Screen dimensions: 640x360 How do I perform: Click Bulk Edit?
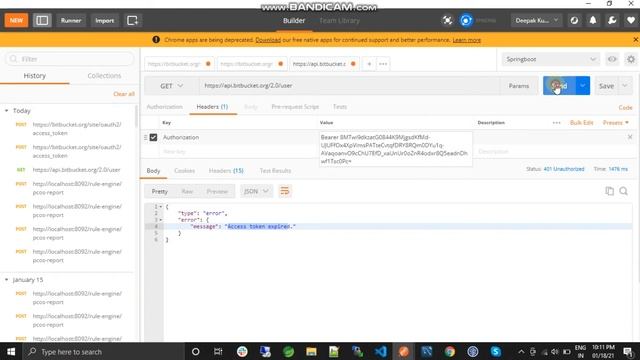click(581, 123)
